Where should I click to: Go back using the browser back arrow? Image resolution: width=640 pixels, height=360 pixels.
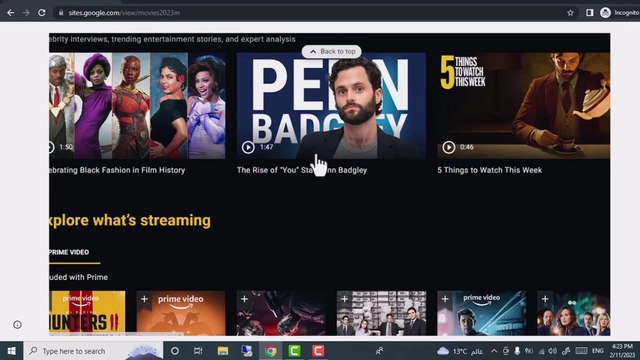pyautogui.click(x=11, y=13)
